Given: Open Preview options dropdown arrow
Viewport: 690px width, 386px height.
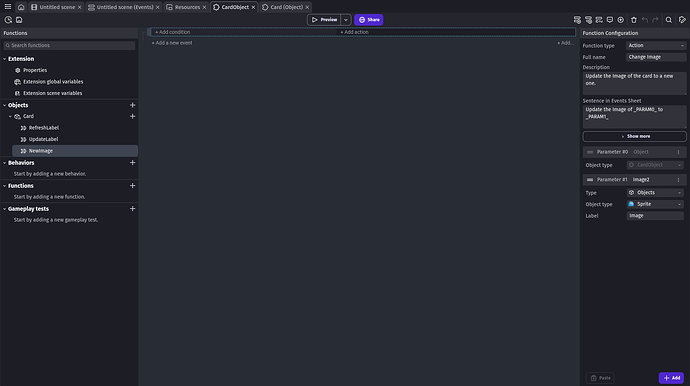Looking at the screenshot, I should click(x=346, y=20).
